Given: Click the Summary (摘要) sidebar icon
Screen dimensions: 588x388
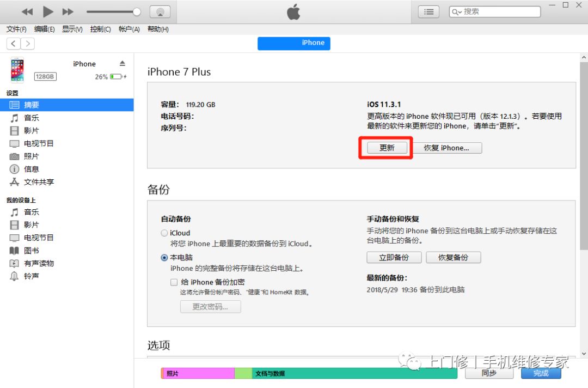Looking at the screenshot, I should [14, 105].
